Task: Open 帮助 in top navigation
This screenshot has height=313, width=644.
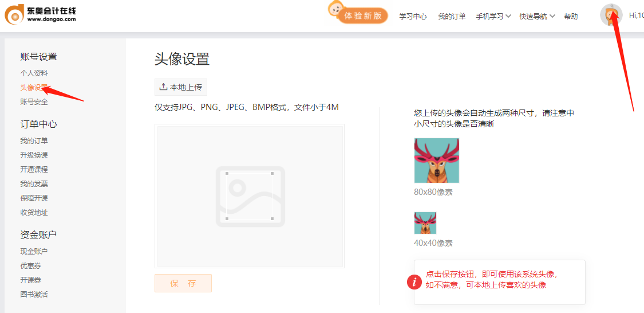Action: [x=571, y=17]
